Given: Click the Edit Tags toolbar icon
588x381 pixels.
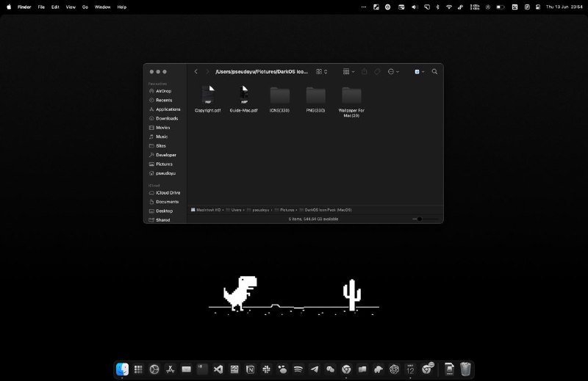Looking at the screenshot, I should click(x=377, y=72).
